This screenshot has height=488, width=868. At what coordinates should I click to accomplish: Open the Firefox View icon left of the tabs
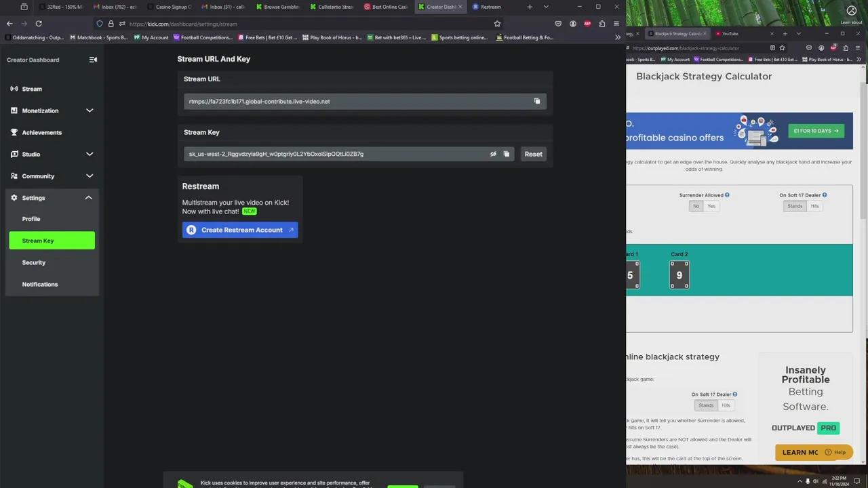pos(24,7)
